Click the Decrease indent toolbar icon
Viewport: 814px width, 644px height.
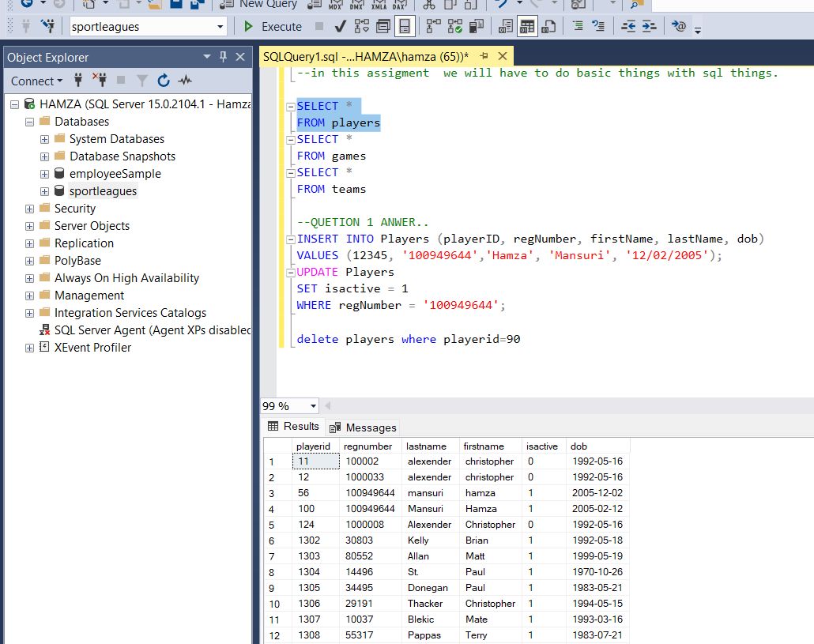[x=628, y=26]
